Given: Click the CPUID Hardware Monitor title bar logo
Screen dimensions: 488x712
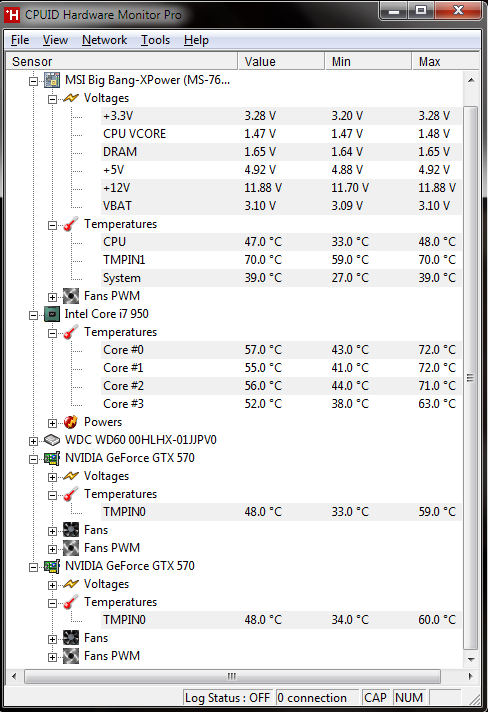Looking at the screenshot, I should [12, 15].
